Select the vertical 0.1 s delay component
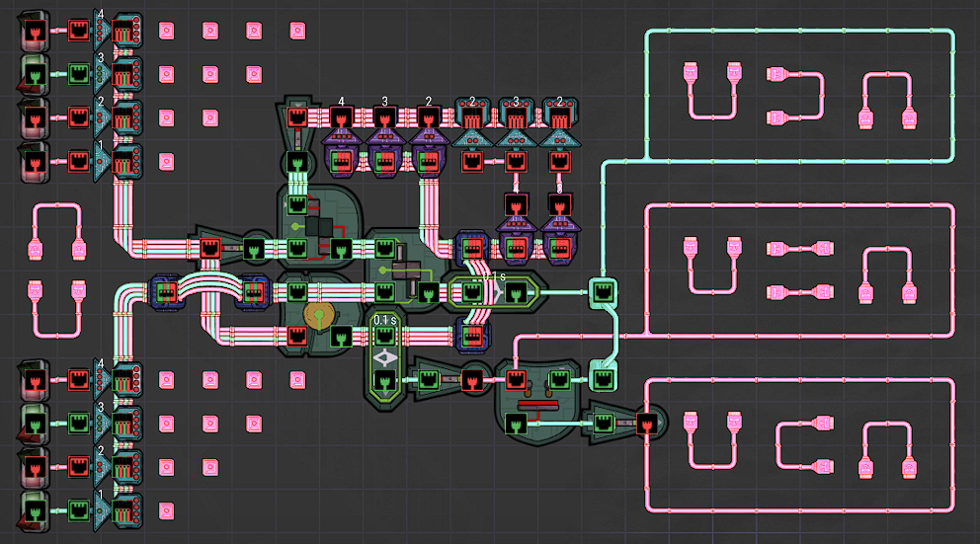The image size is (980, 544). tap(384, 357)
